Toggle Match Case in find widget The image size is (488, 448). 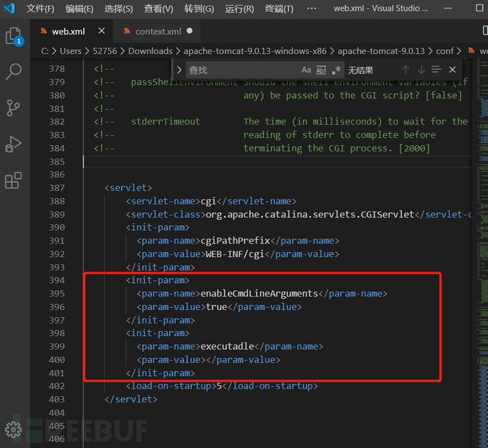(x=306, y=70)
